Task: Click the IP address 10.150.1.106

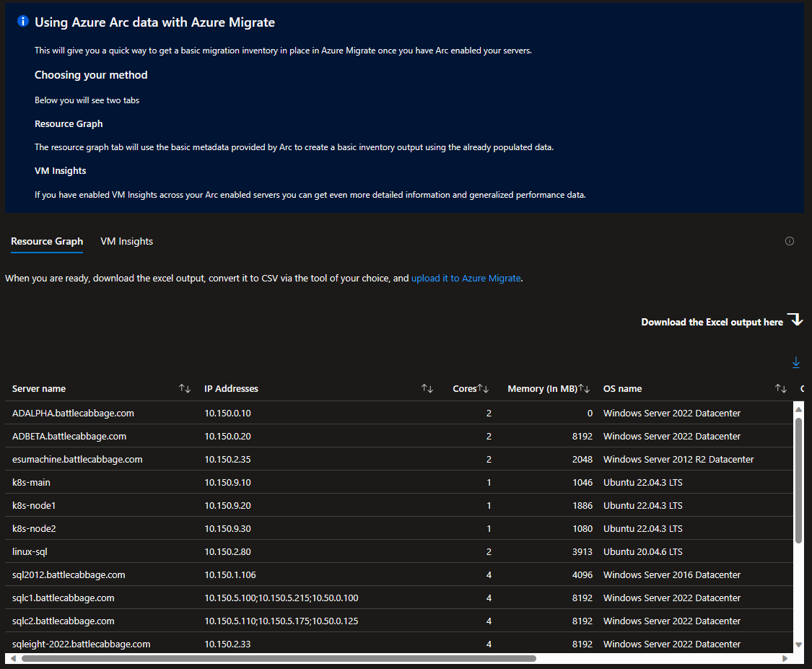Action: click(x=230, y=574)
